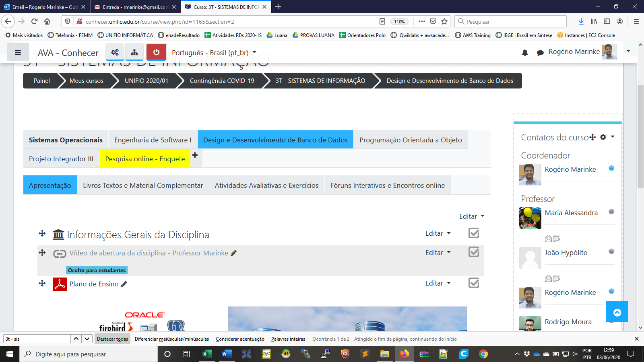644x362 pixels.
Task: Click the find bar search text field
Action: pos(37,339)
